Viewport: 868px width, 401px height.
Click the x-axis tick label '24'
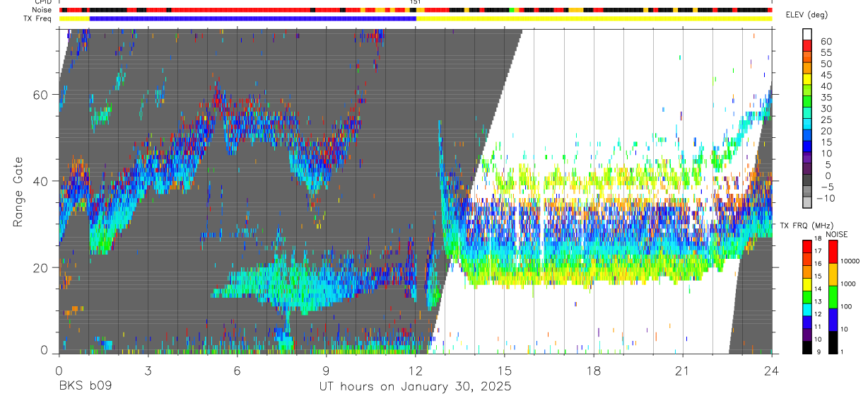pyautogui.click(x=772, y=370)
